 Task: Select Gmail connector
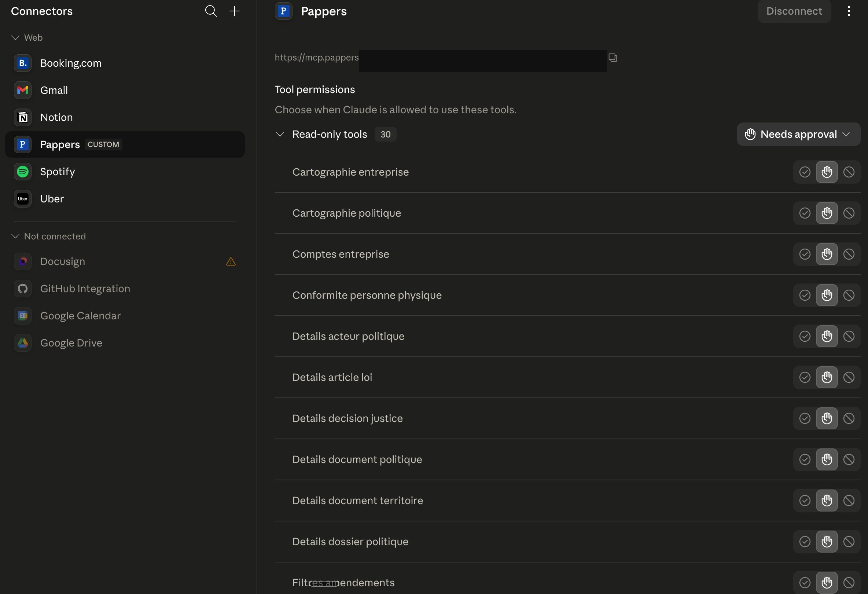(125, 90)
